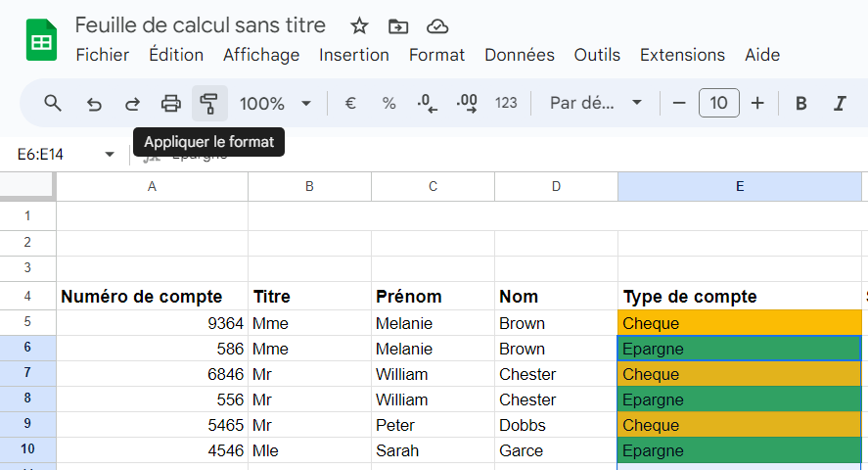Open the Outils menu
The width and height of the screenshot is (868, 470).
[597, 55]
